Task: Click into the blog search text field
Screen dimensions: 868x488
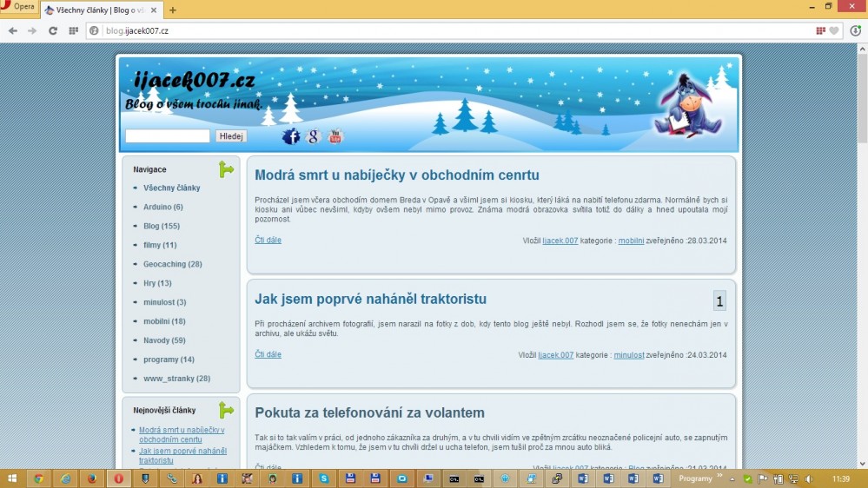Action: [168, 136]
